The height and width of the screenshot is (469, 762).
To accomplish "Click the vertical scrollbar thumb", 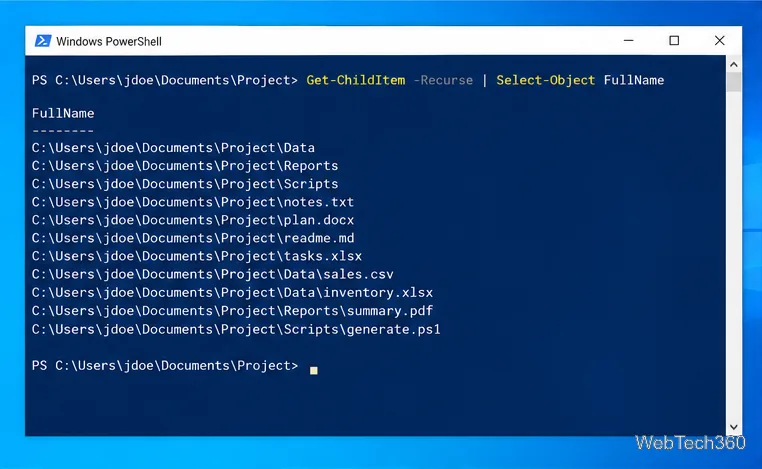I will (x=734, y=82).
